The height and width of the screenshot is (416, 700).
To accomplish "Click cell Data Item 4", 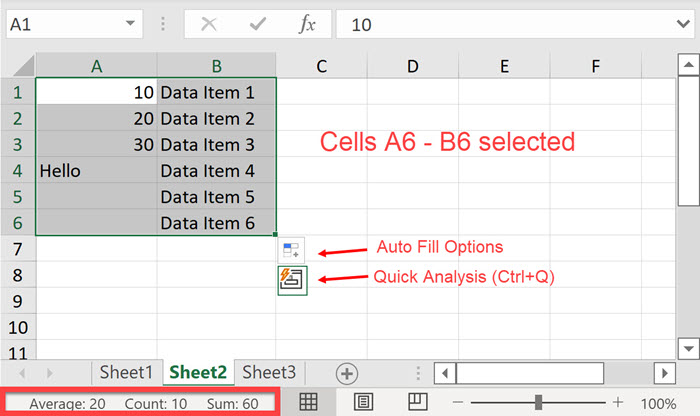I will [217, 171].
